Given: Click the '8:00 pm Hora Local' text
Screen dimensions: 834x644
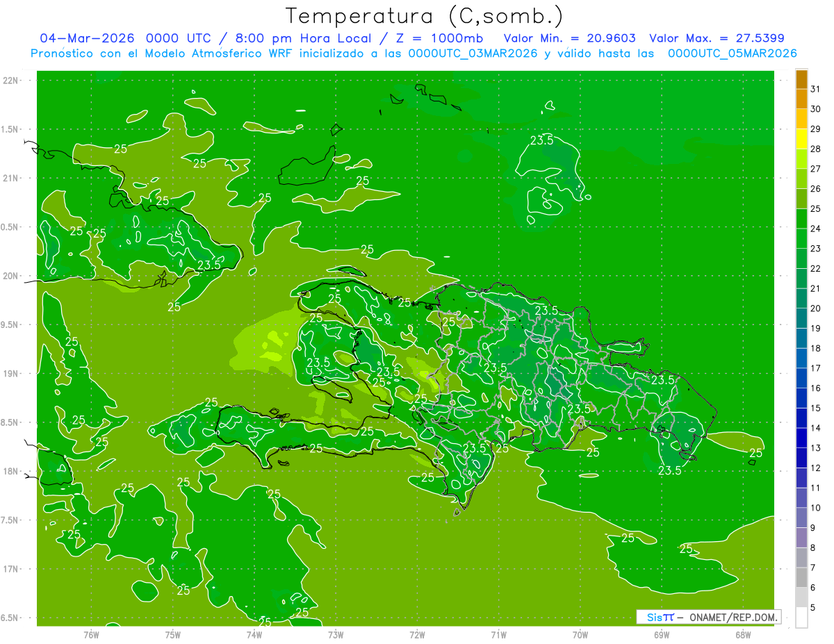Looking at the screenshot, I should click(301, 38).
